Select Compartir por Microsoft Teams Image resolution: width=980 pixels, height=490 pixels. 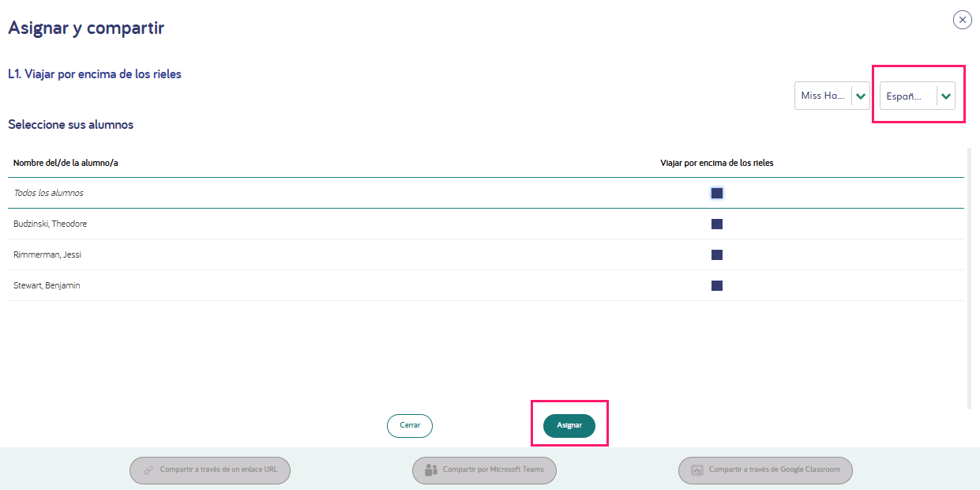484,470
